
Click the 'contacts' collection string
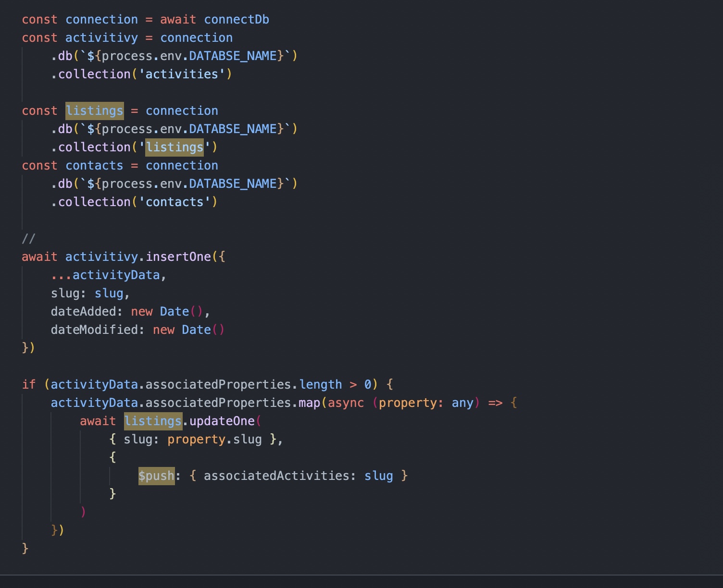point(175,202)
